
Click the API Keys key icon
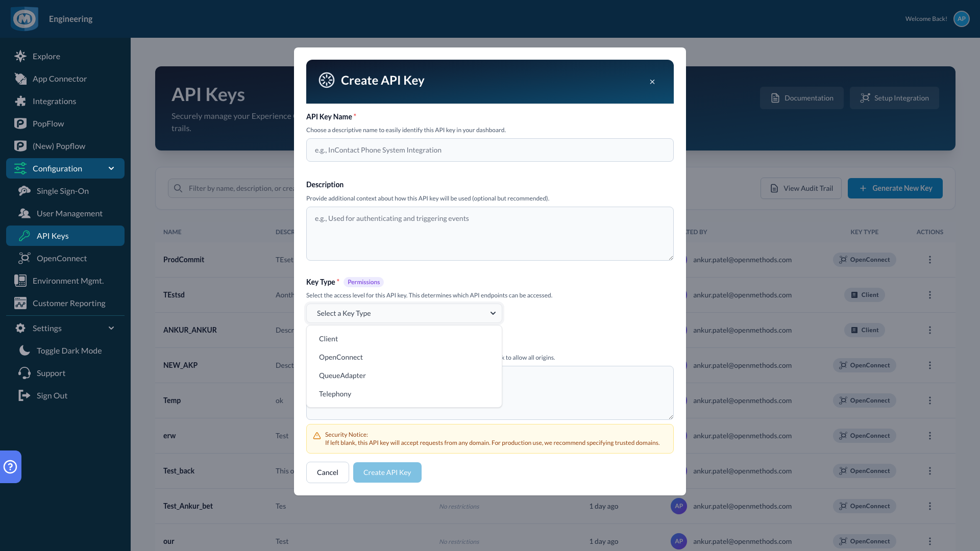(24, 236)
